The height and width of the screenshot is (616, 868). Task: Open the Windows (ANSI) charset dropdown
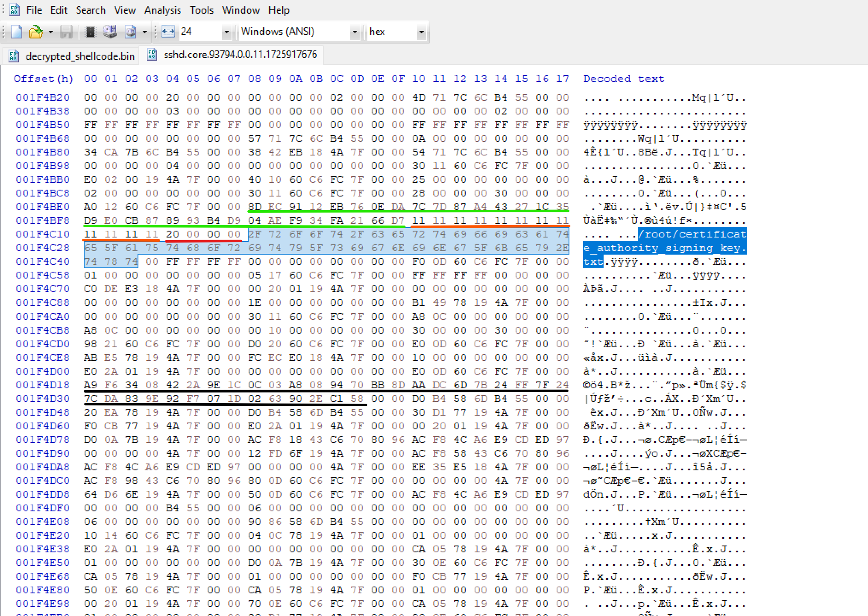tap(354, 32)
